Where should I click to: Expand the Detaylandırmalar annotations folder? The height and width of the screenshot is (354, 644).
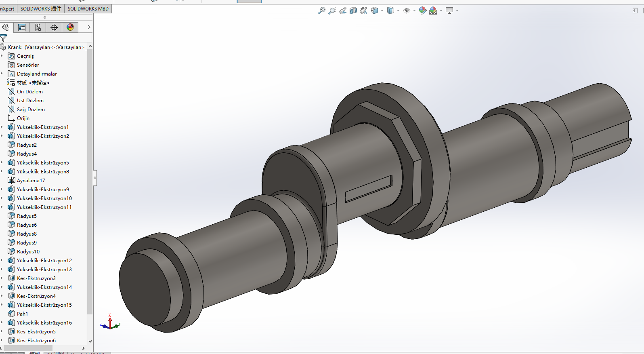pyautogui.click(x=2, y=74)
